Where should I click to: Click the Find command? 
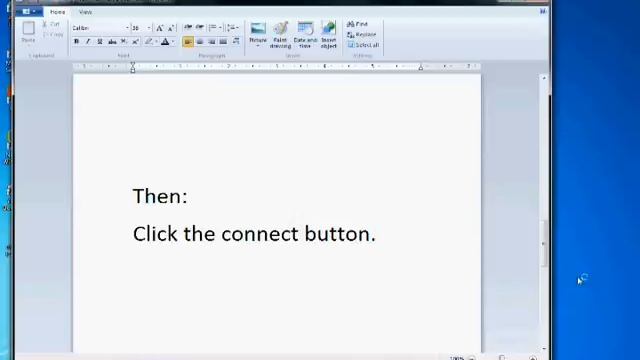(358, 24)
